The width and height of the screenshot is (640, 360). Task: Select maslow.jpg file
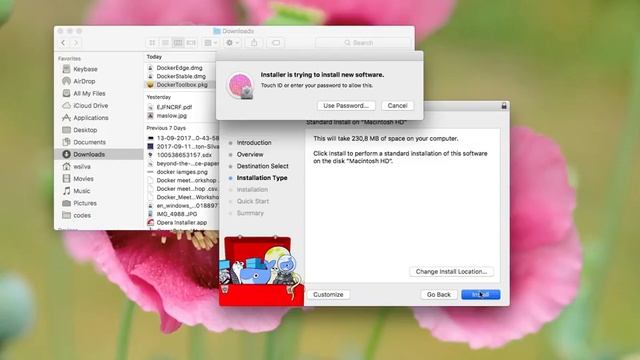pos(172,116)
